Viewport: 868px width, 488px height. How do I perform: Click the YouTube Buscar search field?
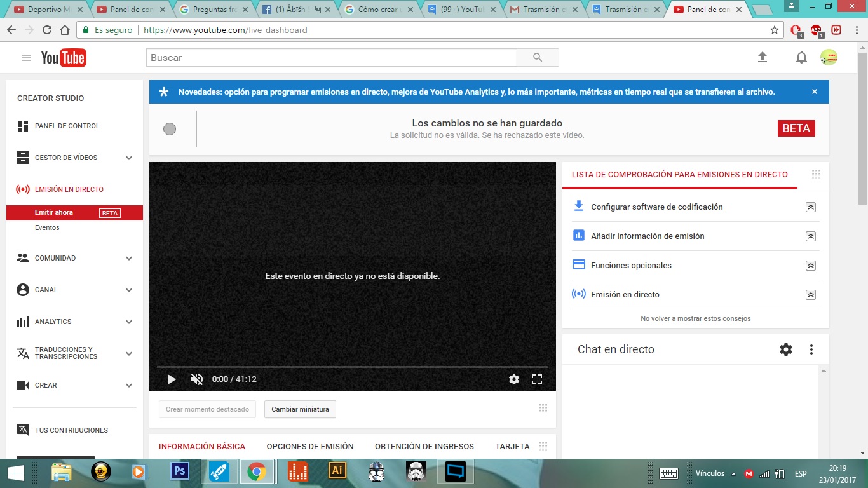pos(332,58)
